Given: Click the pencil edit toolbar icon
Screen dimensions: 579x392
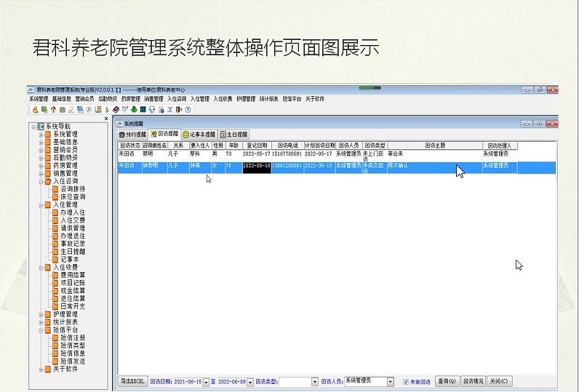Looking at the screenshot, I should click(71, 110).
